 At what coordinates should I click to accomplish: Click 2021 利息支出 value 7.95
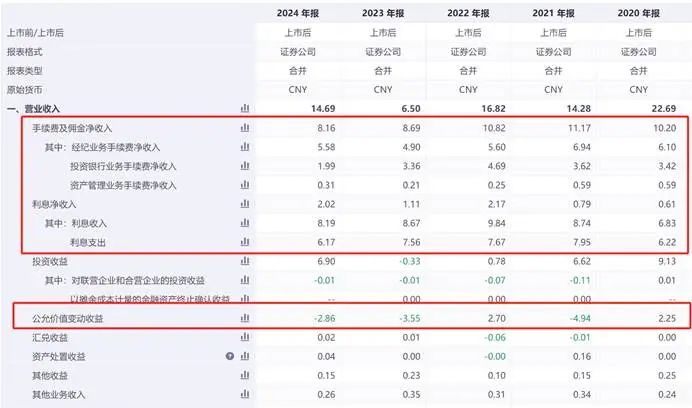pos(582,242)
